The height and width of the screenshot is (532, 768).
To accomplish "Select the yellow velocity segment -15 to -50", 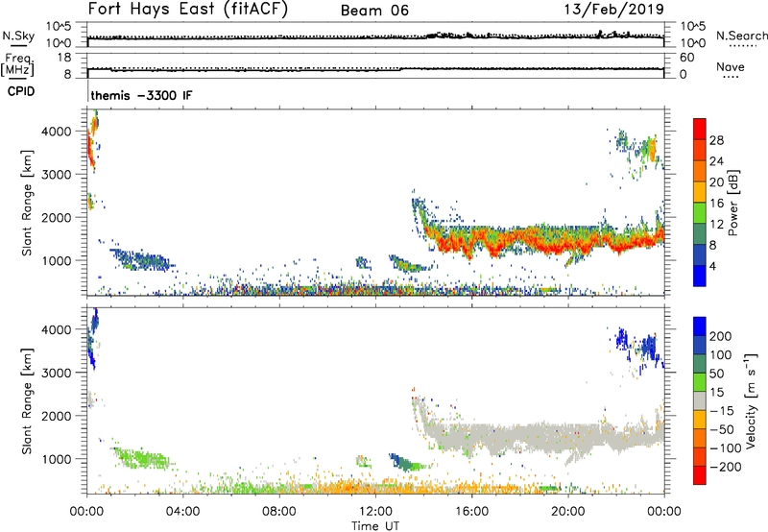I will point(700,420).
